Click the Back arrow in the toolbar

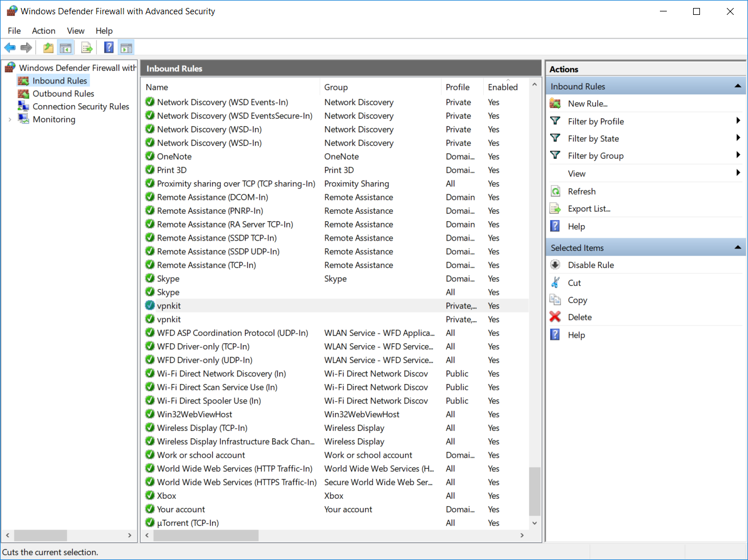[10, 48]
